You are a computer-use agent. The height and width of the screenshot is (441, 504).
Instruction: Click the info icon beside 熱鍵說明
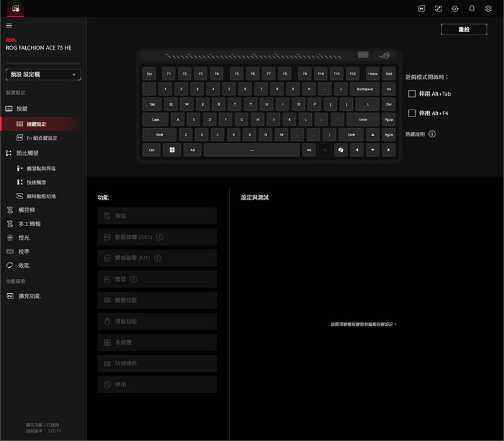point(432,134)
